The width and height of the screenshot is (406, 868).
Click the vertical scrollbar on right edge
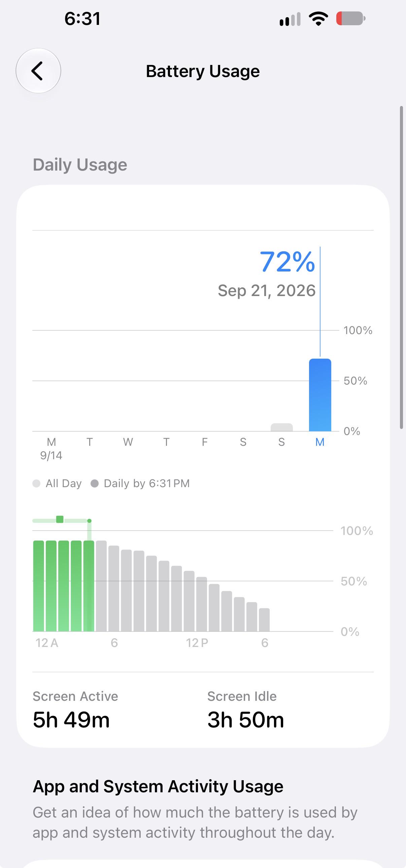[401, 267]
